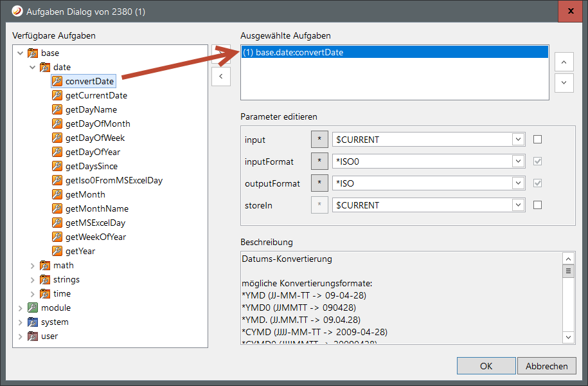The width and height of the screenshot is (588, 386).
Task: Click the getCurrentDate task icon
Action: click(57, 95)
